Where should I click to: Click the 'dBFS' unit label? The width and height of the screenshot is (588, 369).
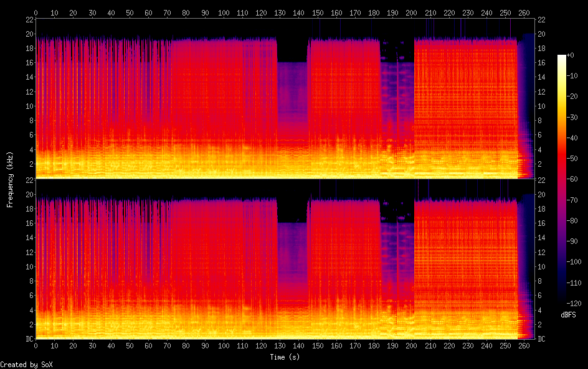[568, 315]
